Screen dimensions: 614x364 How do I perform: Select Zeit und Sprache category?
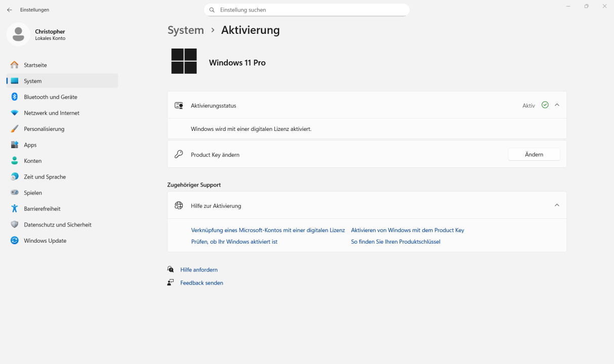(45, 177)
